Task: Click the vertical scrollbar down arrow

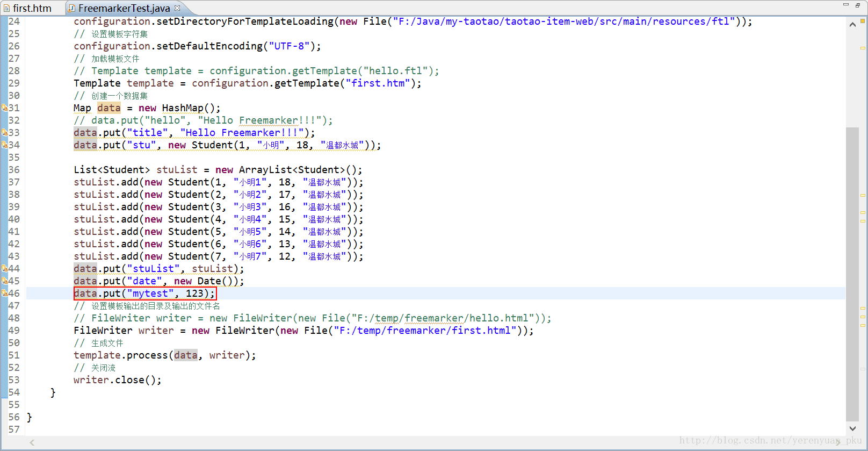Action: pyautogui.click(x=852, y=428)
